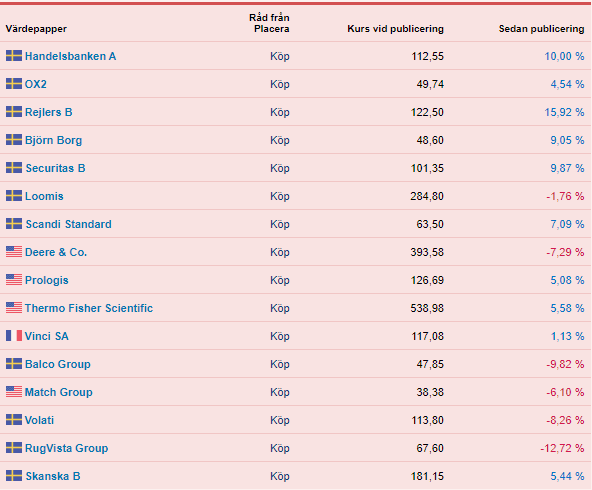Click the Swedish flag beside Loomis
This screenshot has width=592, height=490.
tap(14, 196)
